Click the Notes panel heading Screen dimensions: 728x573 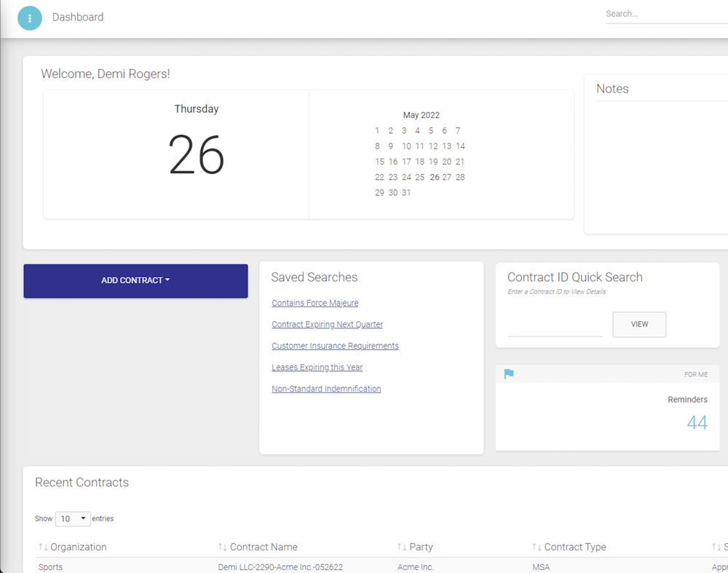pyautogui.click(x=612, y=89)
